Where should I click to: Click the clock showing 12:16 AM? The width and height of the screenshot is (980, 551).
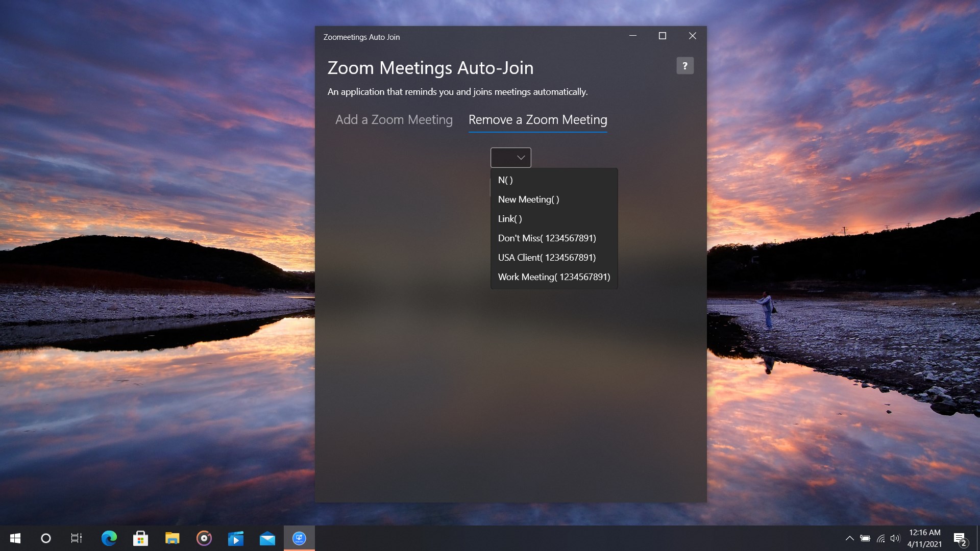924,538
